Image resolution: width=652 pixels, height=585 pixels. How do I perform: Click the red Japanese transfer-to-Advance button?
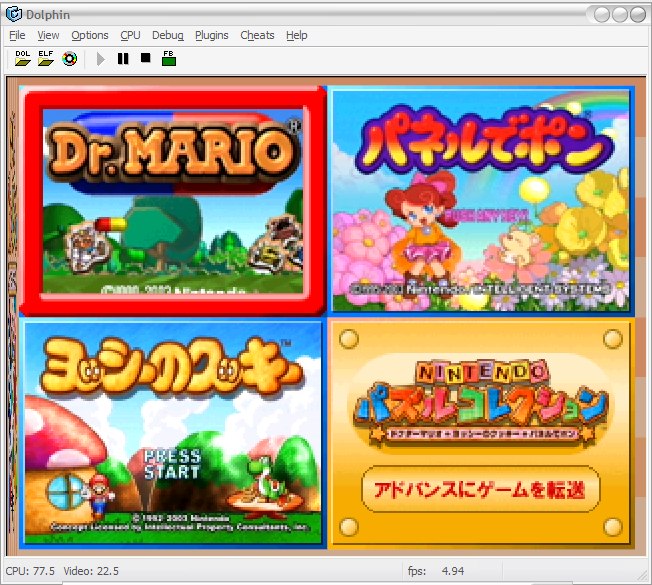[481, 489]
